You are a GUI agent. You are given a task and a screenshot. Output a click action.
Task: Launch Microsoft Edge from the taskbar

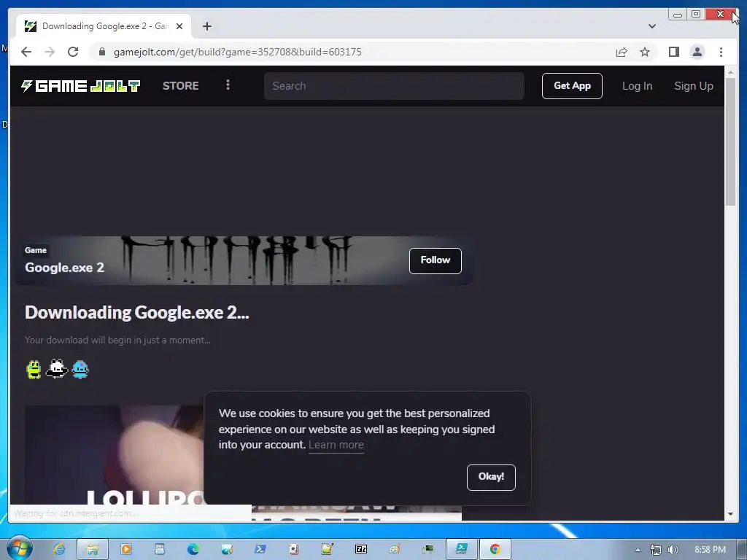pyautogui.click(x=193, y=549)
